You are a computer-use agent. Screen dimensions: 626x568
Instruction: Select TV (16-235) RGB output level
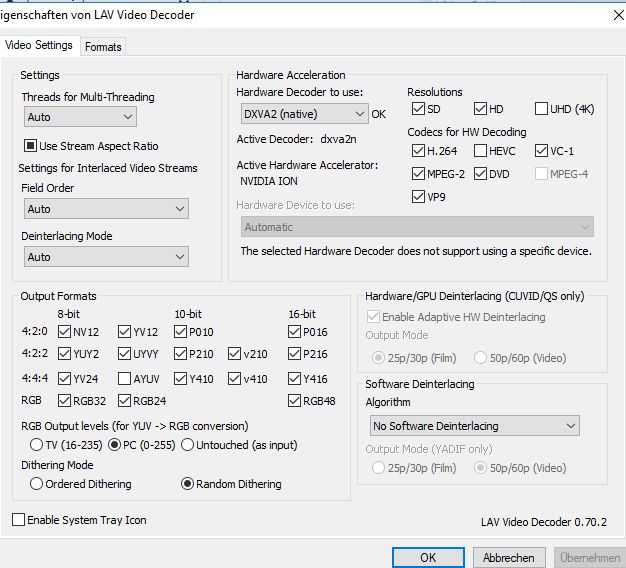(x=37, y=445)
